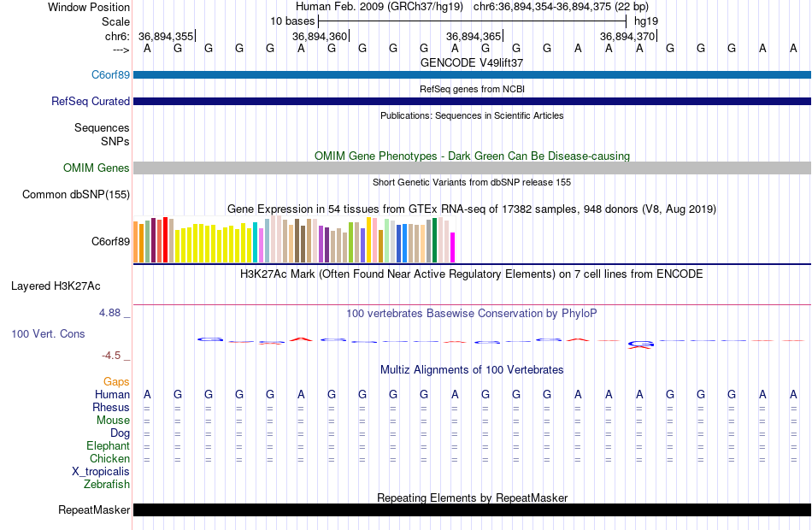
Task: Open the OMIM Genes track label
Action: (96, 168)
